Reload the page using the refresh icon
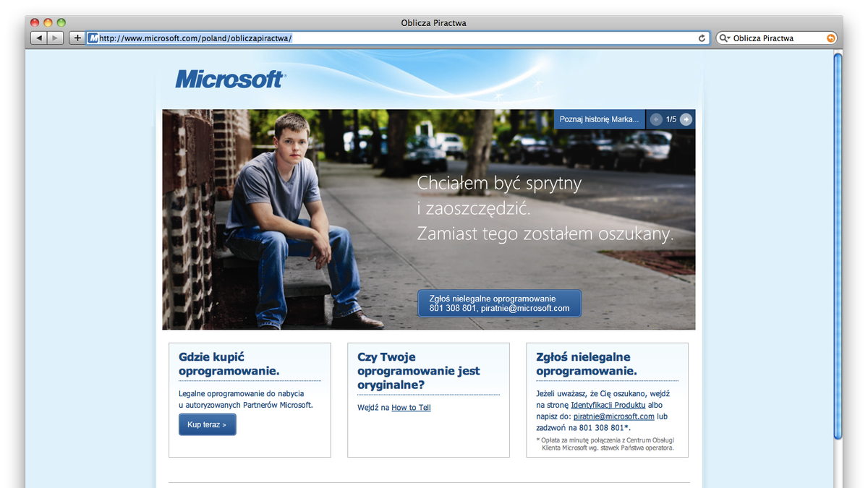 (700, 38)
